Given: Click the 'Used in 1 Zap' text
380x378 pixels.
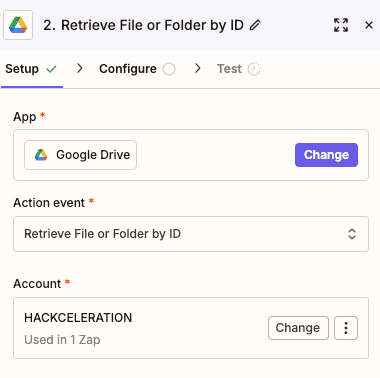Looking at the screenshot, I should (x=62, y=340).
